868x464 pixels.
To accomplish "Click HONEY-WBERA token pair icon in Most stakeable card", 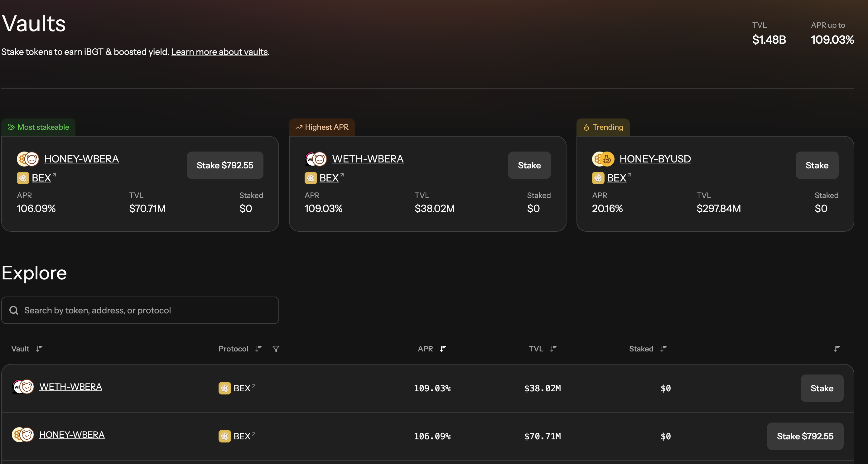I will click(x=28, y=159).
